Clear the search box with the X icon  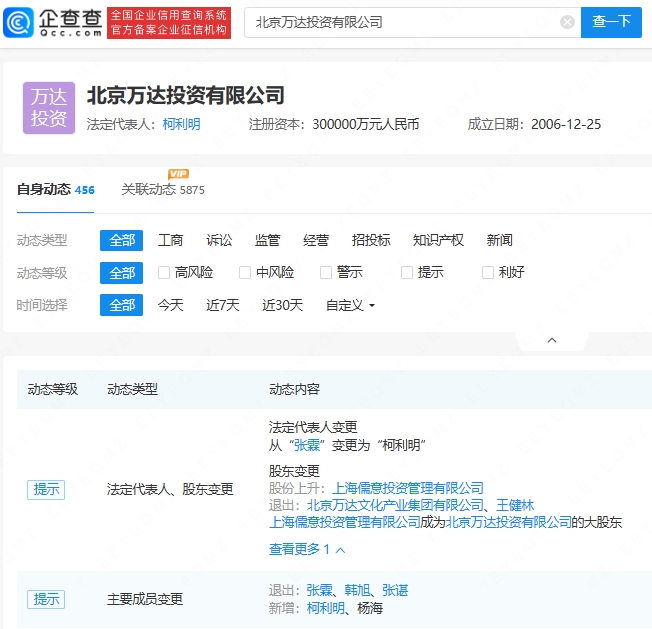tap(567, 22)
